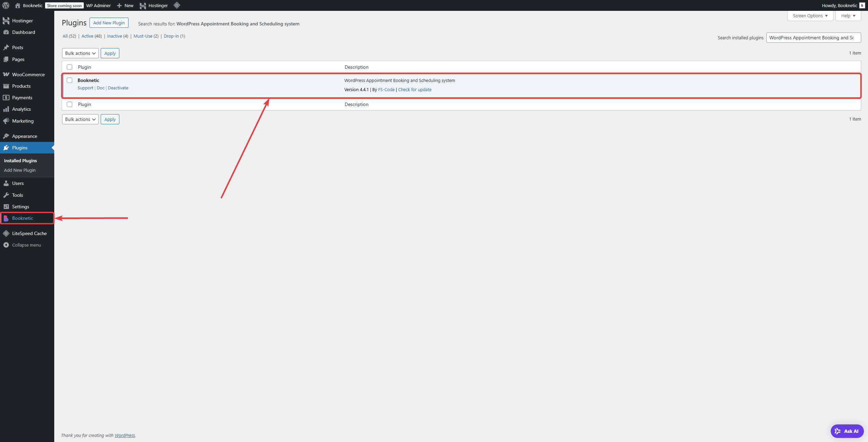Click the Collapse menu arrow icon
Screen dimensions: 868x442
[6, 245]
